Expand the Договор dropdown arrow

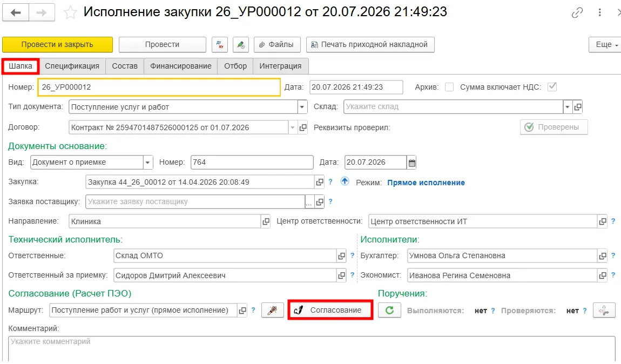293,127
